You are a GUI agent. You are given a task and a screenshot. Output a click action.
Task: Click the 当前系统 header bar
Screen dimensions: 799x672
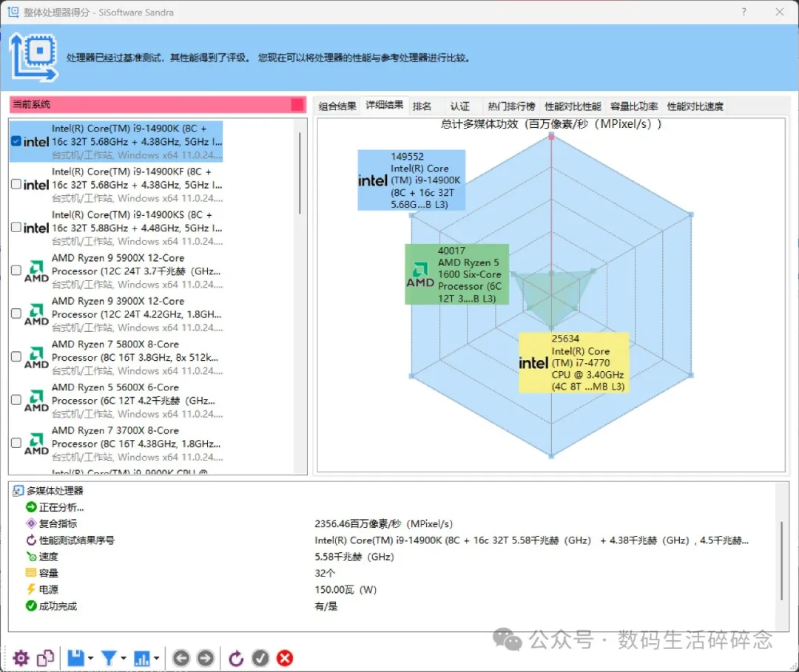[x=157, y=104]
